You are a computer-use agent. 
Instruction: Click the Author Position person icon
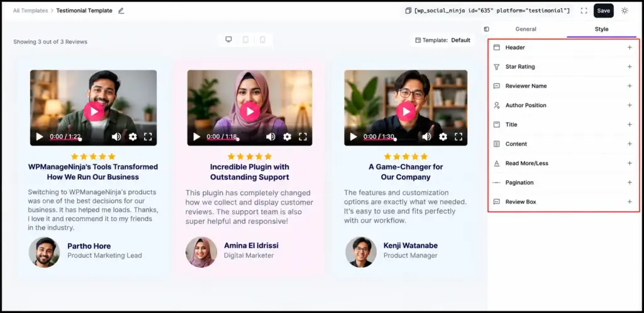point(497,105)
